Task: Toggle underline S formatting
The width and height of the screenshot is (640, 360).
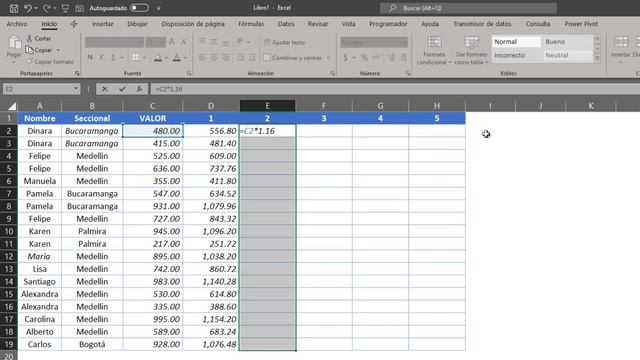Action: coord(113,58)
